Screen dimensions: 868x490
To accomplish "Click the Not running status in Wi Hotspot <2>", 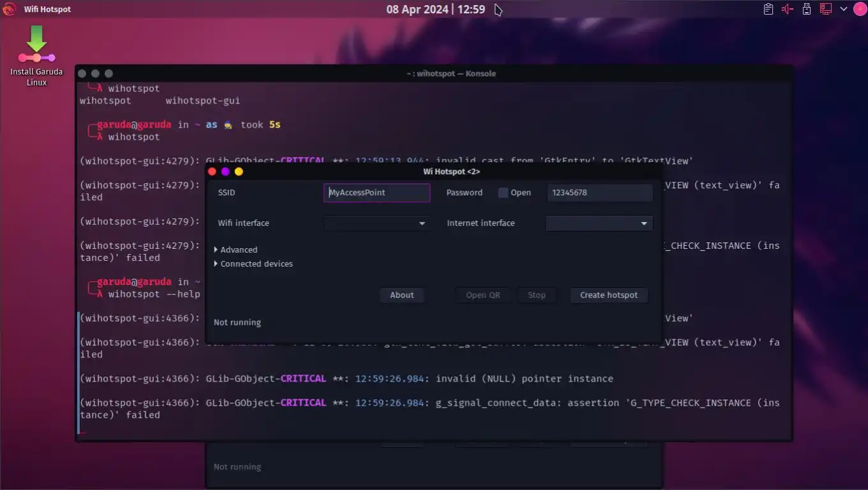I will pyautogui.click(x=237, y=322).
